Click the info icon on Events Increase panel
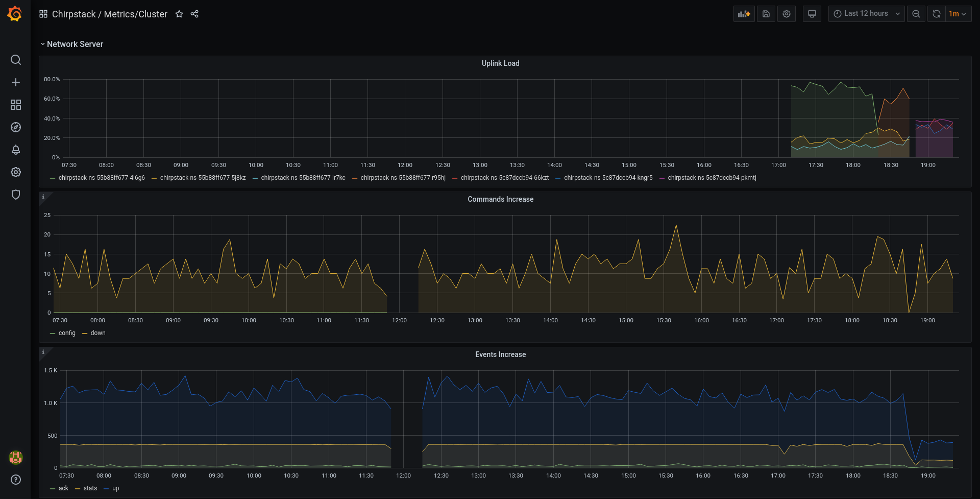The width and height of the screenshot is (980, 499). (43, 352)
